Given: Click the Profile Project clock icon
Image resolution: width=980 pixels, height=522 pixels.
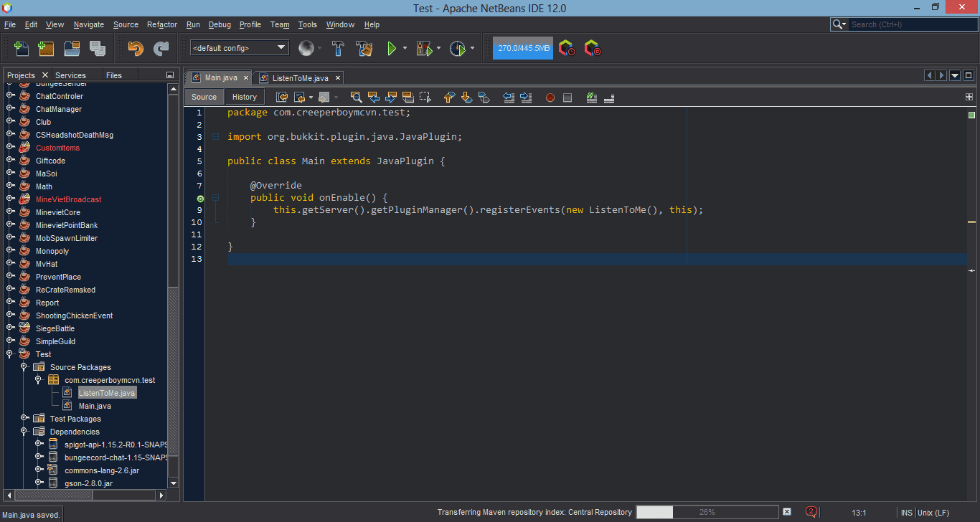Looking at the screenshot, I should pos(457,49).
